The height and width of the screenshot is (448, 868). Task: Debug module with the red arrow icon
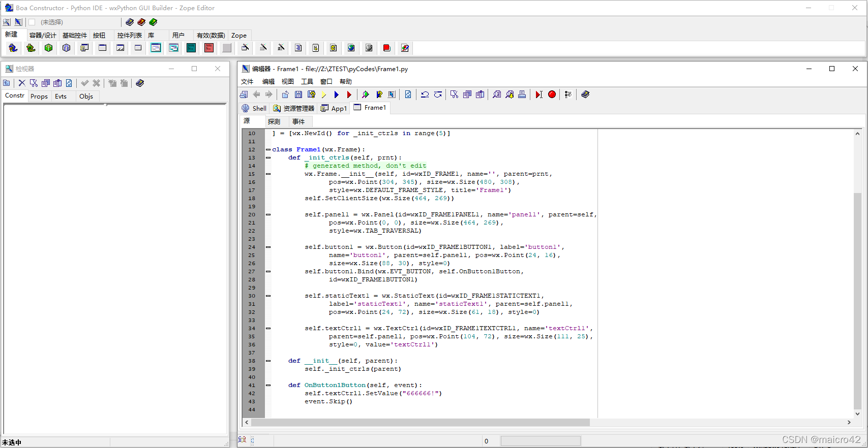pos(349,94)
